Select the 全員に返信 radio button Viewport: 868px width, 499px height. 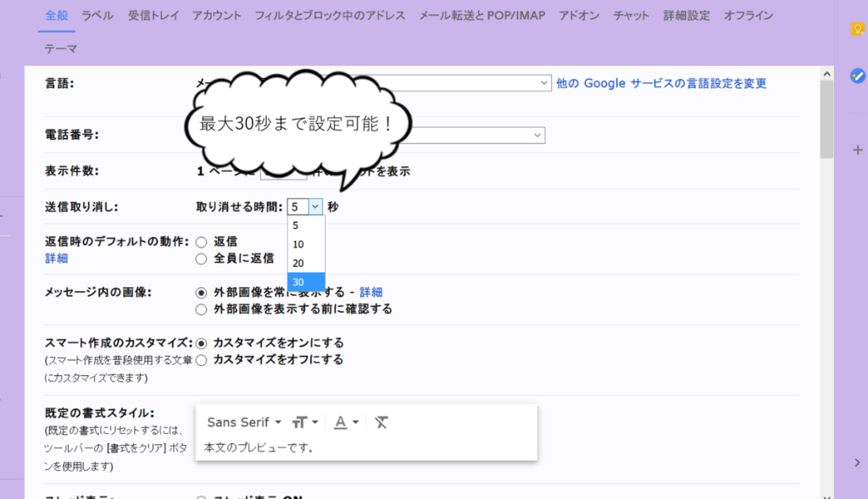pos(201,259)
